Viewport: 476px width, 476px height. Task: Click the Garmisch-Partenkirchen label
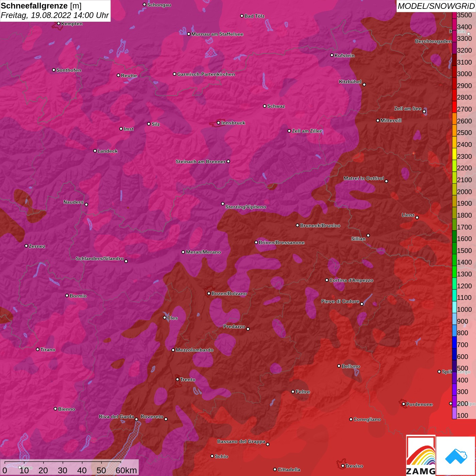point(206,74)
